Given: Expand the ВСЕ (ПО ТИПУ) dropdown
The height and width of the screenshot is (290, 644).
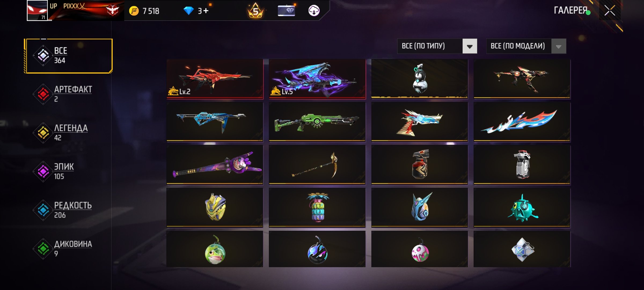Looking at the screenshot, I should tap(437, 46).
